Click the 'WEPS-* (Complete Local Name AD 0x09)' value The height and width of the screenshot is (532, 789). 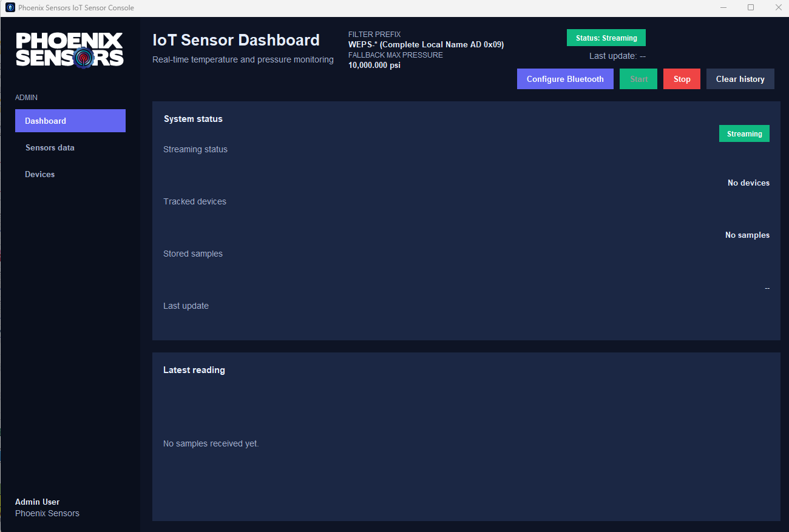pos(426,44)
